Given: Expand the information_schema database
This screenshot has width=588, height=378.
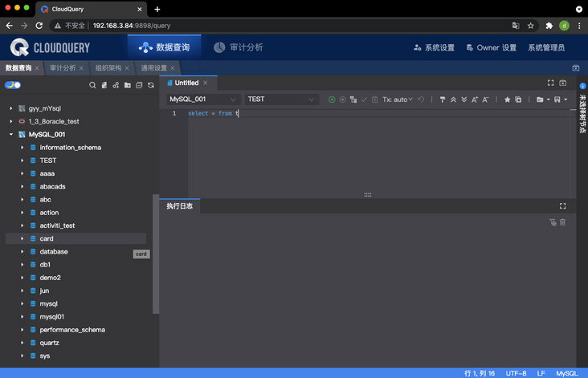Looking at the screenshot, I should click(22, 148).
